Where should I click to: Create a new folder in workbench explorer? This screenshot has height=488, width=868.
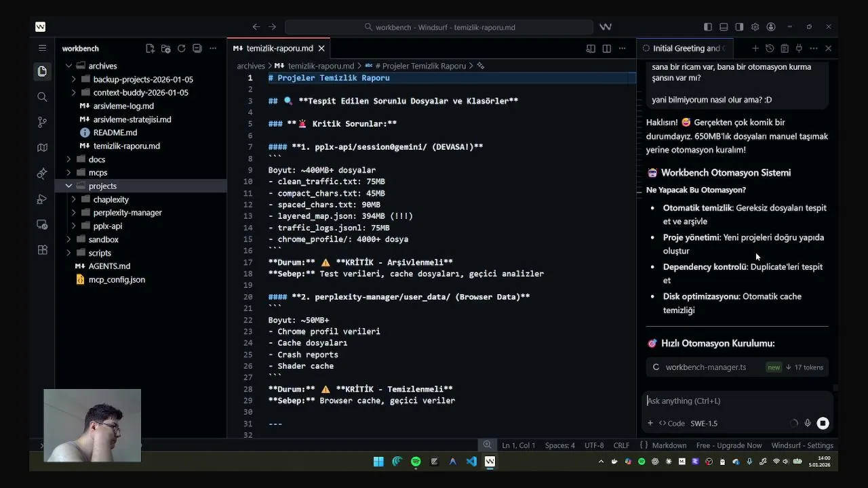coord(165,48)
